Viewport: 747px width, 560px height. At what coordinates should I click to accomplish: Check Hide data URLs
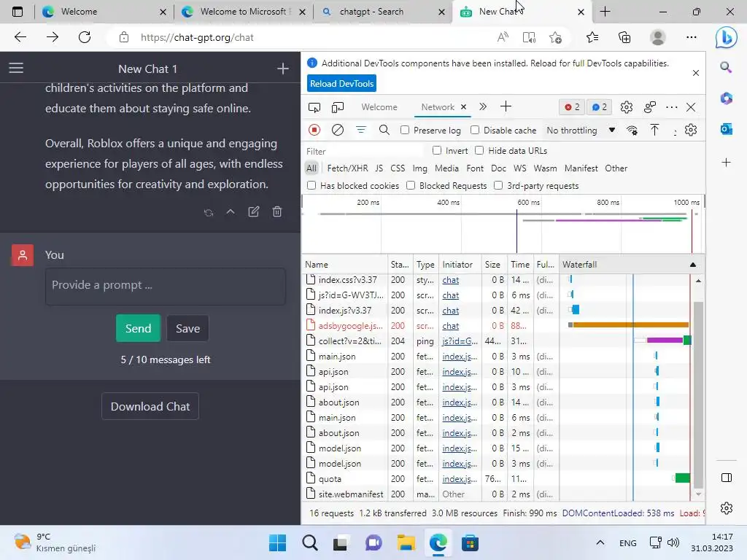[x=480, y=150]
